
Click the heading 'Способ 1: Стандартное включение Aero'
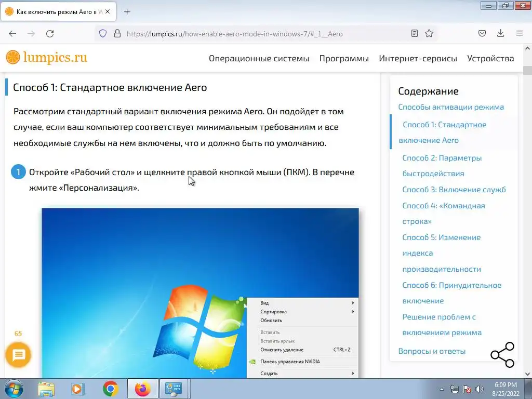click(x=110, y=87)
